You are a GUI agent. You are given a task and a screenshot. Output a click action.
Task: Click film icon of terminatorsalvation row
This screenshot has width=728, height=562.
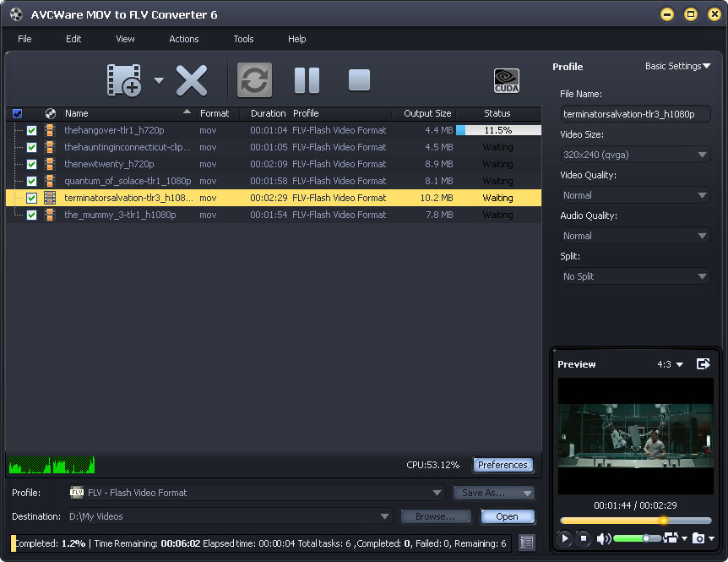pos(50,198)
